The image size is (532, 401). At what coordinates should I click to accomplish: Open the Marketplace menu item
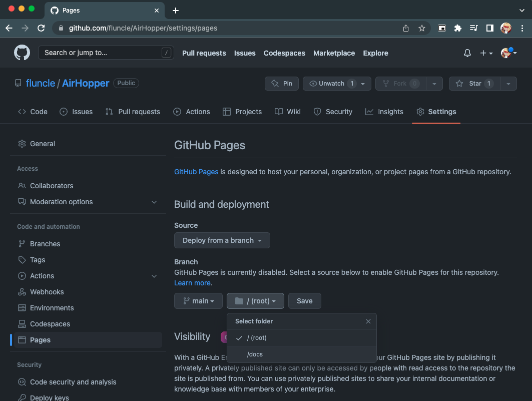point(334,53)
